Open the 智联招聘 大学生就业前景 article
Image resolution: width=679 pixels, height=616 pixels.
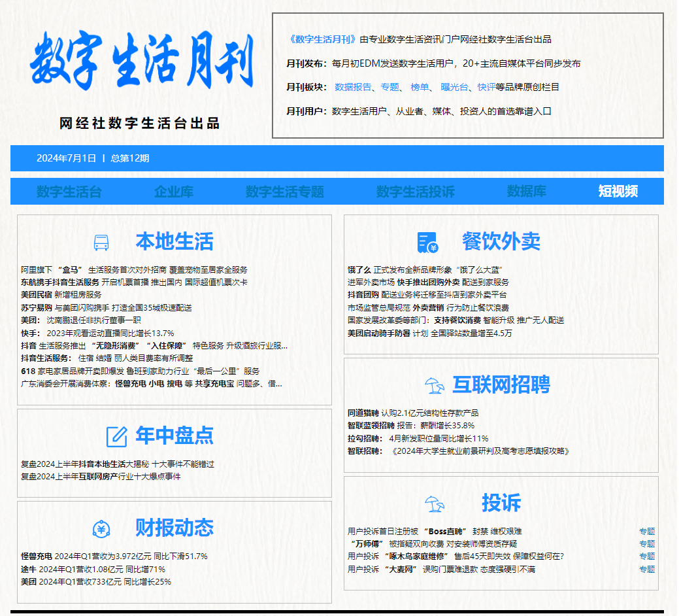[x=459, y=451]
